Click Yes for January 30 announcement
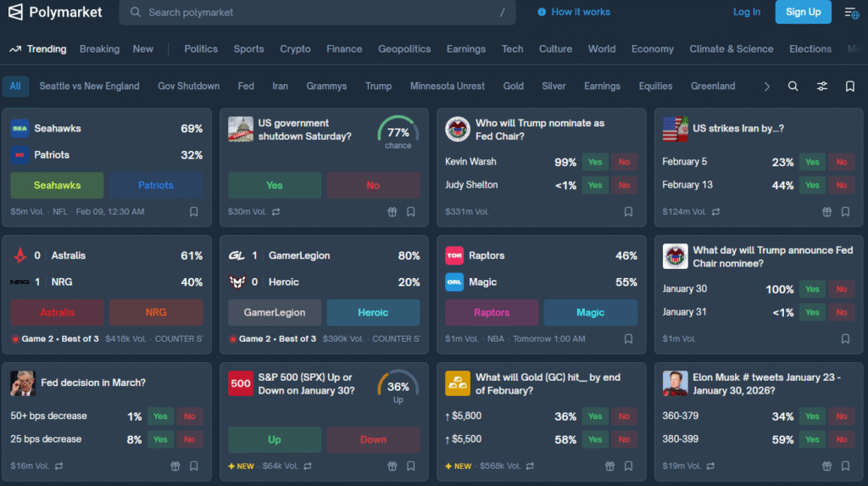Viewport: 868px width, 486px height. [x=812, y=289]
